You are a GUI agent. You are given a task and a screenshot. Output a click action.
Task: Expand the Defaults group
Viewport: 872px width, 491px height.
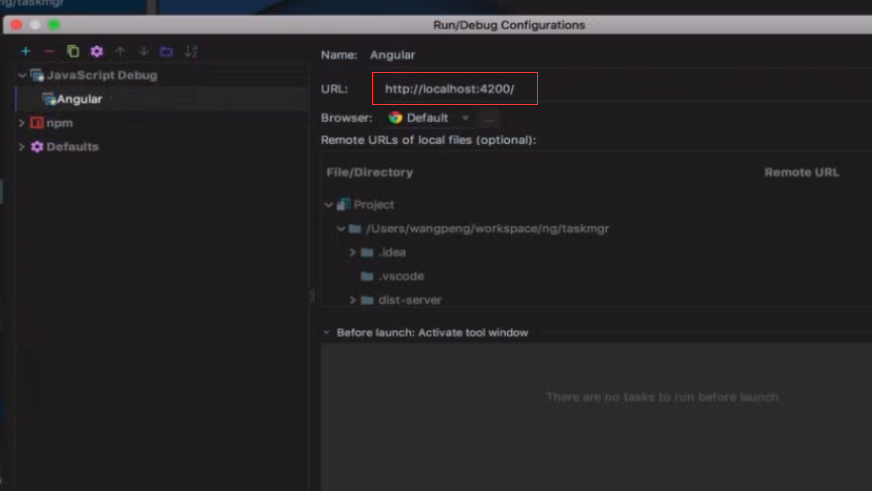pyautogui.click(x=22, y=147)
